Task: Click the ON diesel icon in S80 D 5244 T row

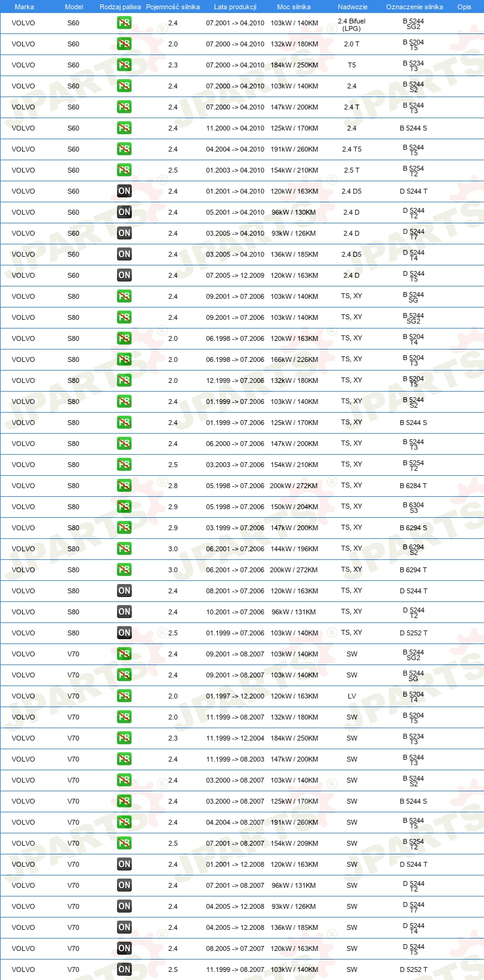Action: click(x=124, y=591)
